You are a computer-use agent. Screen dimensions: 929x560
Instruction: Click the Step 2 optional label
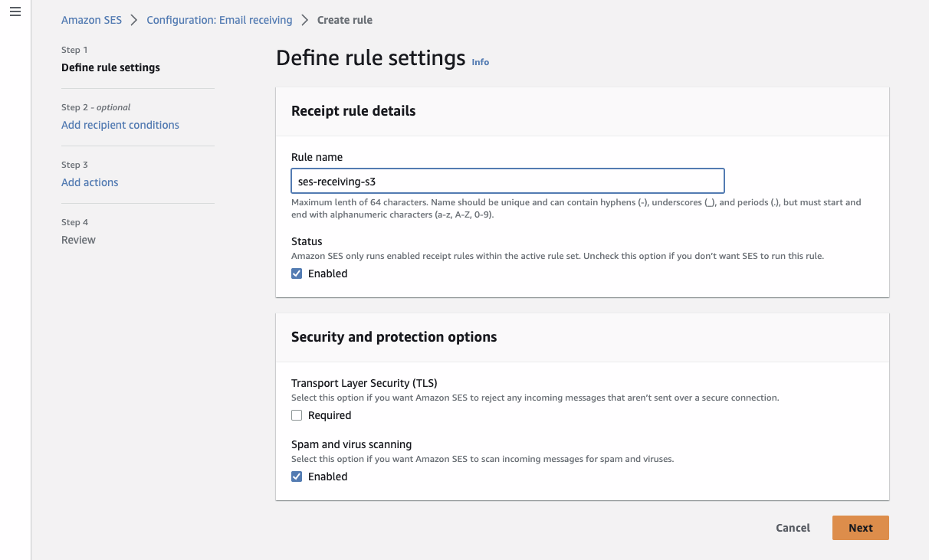[96, 106]
